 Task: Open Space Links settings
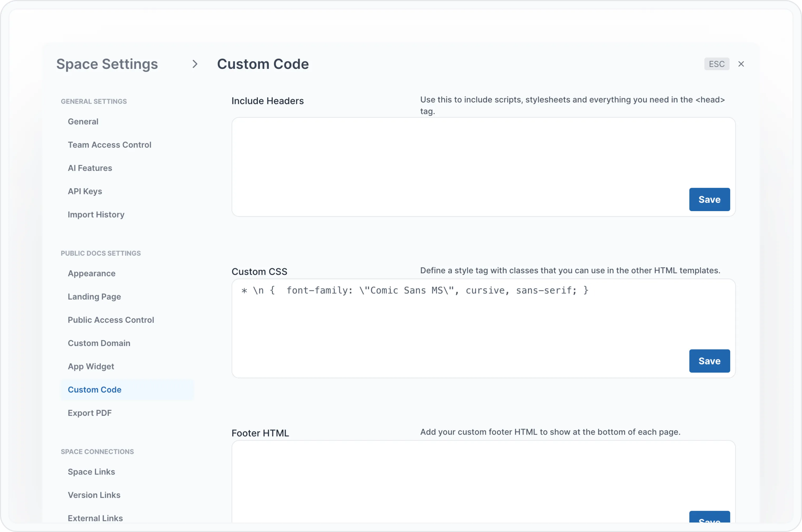tap(91, 472)
